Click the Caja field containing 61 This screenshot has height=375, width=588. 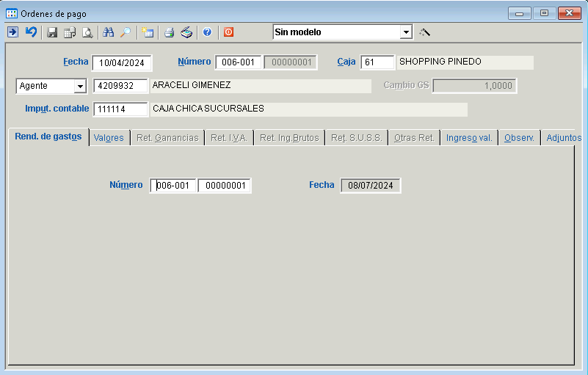(x=377, y=63)
